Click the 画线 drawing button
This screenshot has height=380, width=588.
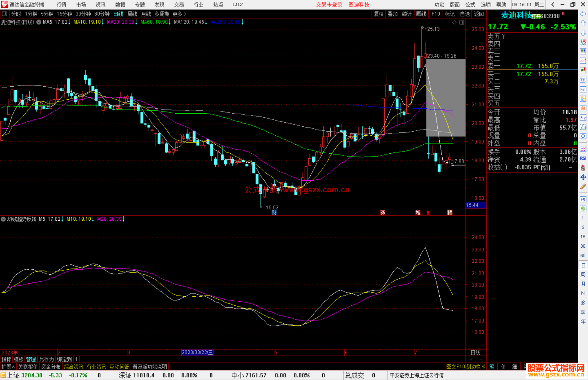pyautogui.click(x=421, y=14)
